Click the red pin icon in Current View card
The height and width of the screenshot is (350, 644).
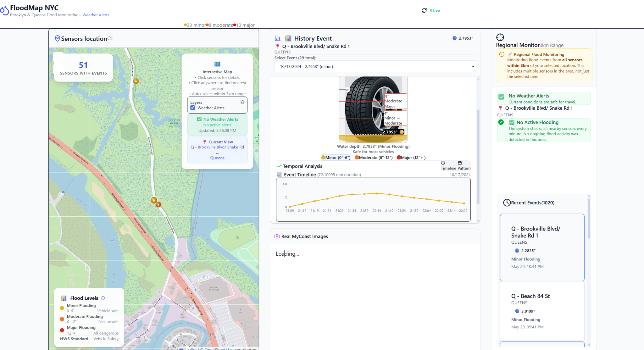pos(205,142)
